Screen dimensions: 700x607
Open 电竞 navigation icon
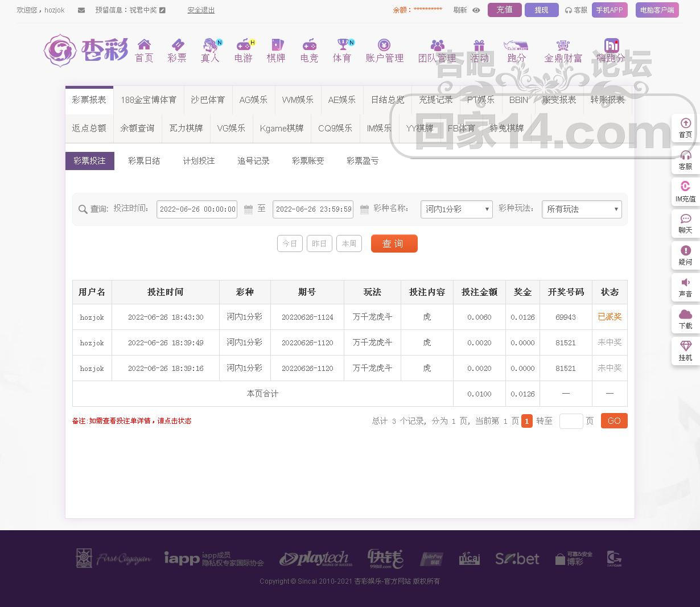point(309,51)
